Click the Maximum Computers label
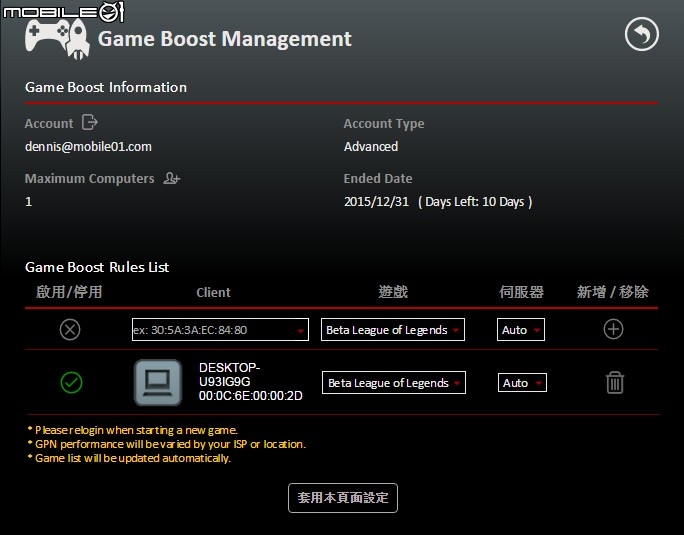Screen dimensions: 684x535 click(89, 178)
